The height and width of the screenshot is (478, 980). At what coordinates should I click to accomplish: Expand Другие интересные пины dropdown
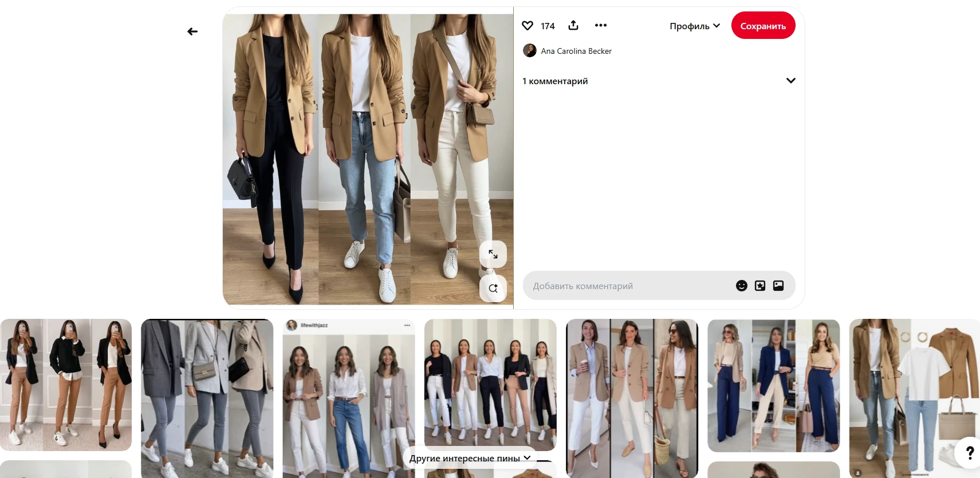click(x=470, y=458)
